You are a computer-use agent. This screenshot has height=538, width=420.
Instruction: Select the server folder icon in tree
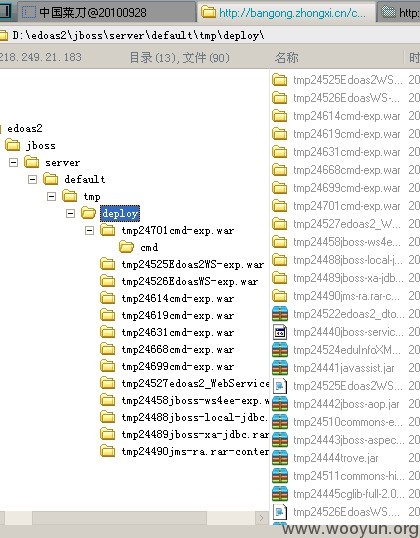point(32,162)
